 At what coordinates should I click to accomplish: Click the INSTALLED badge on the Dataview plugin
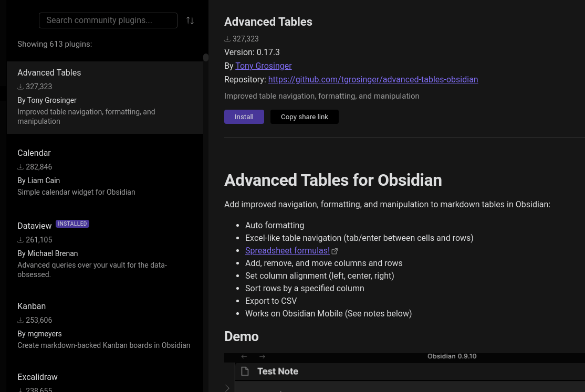pyautogui.click(x=72, y=224)
